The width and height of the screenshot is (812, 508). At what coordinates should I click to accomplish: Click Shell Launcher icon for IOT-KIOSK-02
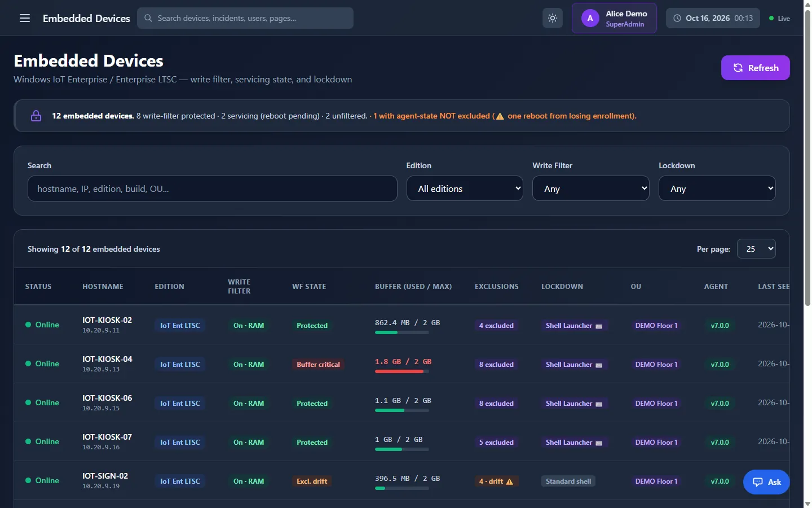[599, 326]
